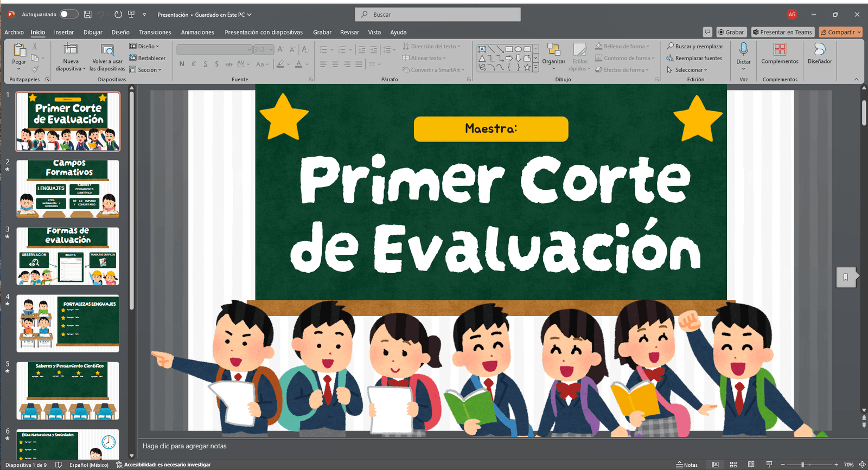
Task: Select the star shape in shapes gallery
Action: pos(527,67)
